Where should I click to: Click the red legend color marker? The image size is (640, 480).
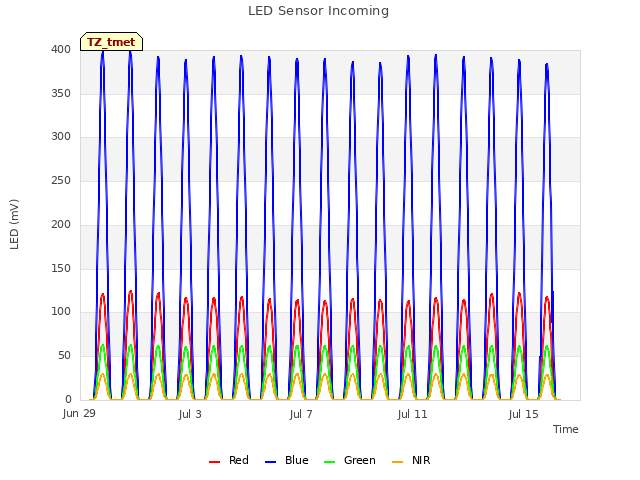point(214,462)
